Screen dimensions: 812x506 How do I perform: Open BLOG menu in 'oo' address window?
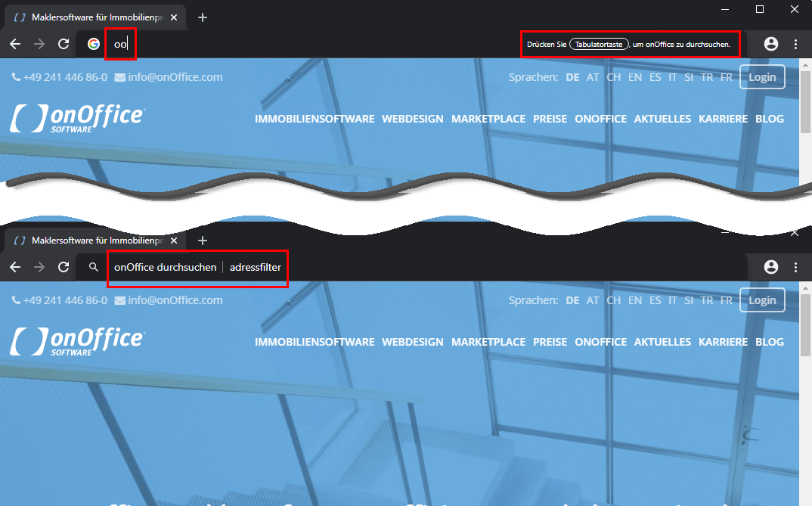770,119
